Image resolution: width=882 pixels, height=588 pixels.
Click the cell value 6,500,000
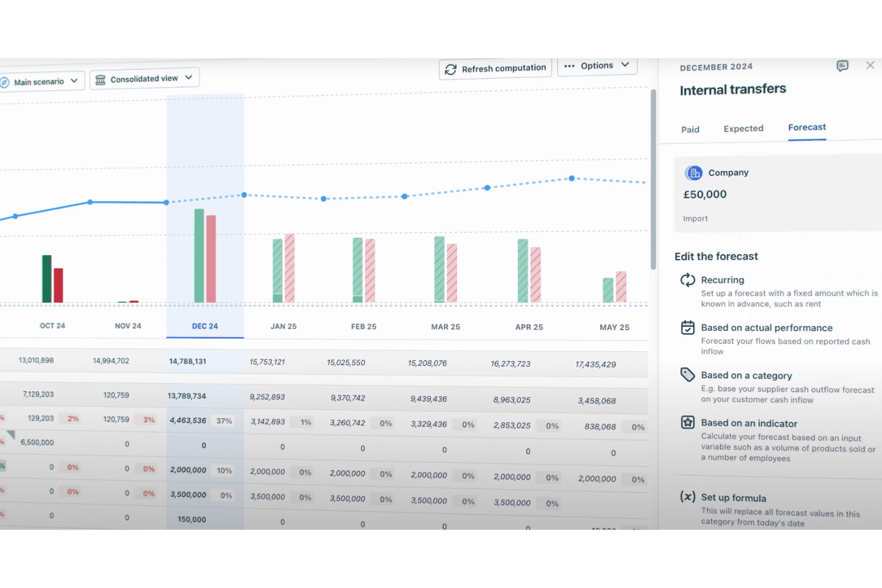(x=37, y=443)
